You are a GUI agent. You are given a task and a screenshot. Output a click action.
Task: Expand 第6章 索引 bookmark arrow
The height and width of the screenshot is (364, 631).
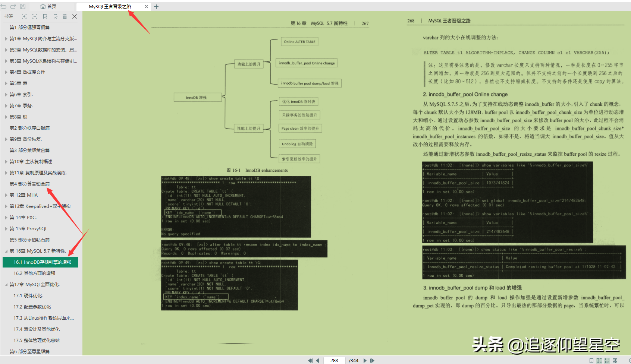tap(6, 95)
